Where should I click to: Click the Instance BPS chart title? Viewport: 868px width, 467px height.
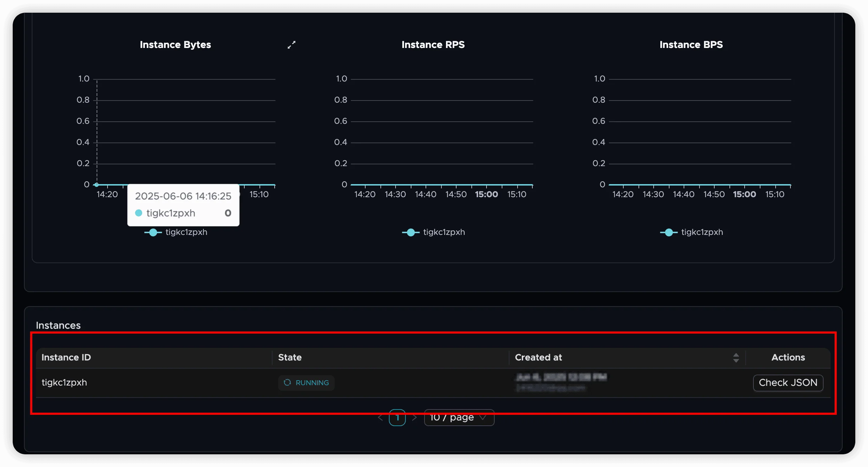691,45
